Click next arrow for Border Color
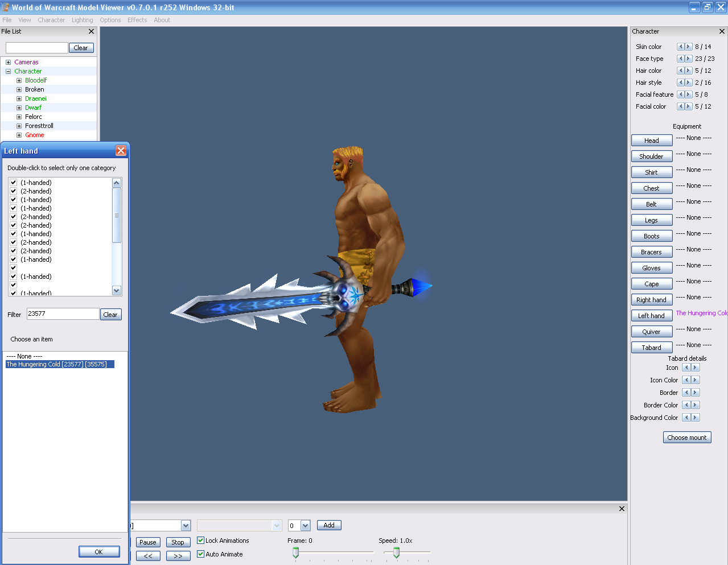Viewport: 728px width, 565px height. [695, 405]
